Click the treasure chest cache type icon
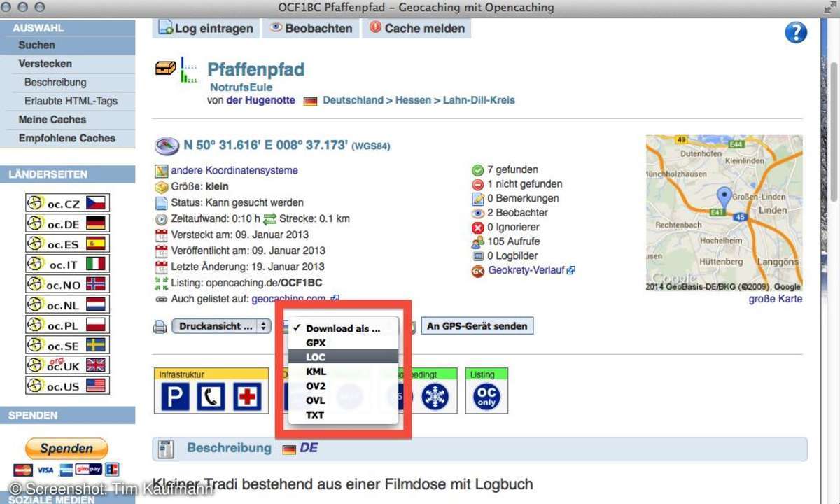The image size is (840, 504). (166, 69)
